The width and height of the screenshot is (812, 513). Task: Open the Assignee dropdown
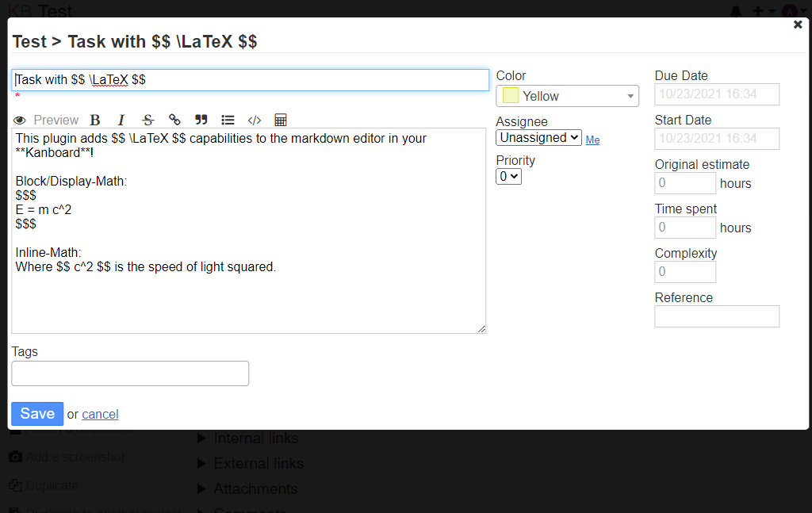pyautogui.click(x=538, y=138)
